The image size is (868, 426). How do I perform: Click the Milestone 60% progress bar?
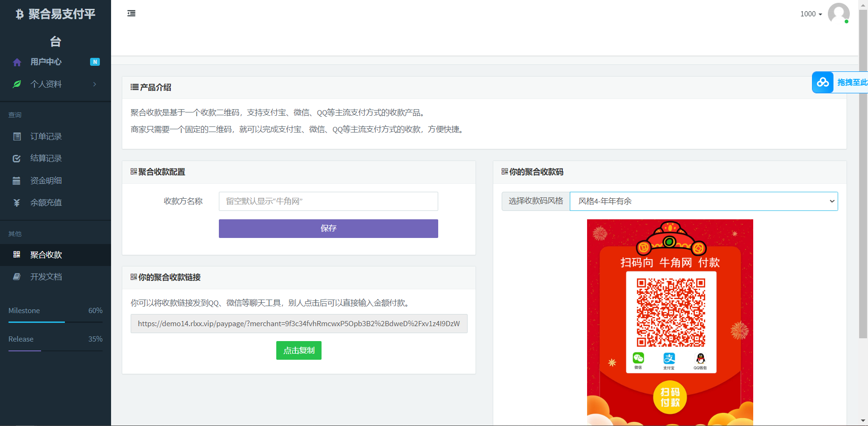pyautogui.click(x=56, y=322)
